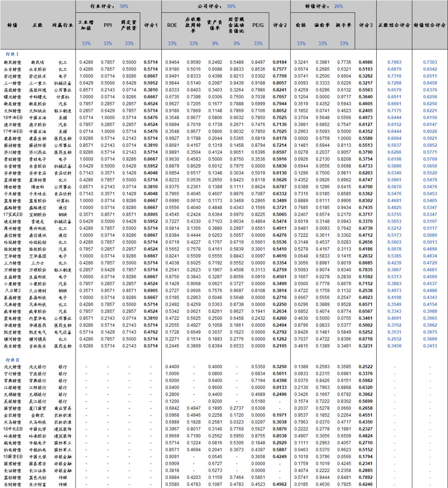The height and width of the screenshot is (488, 448).
Task: Click the 15国资EB bond cell
Action: [12, 456]
